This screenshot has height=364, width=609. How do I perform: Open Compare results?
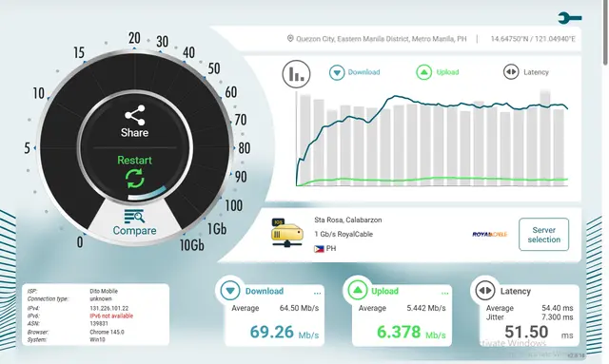point(134,230)
